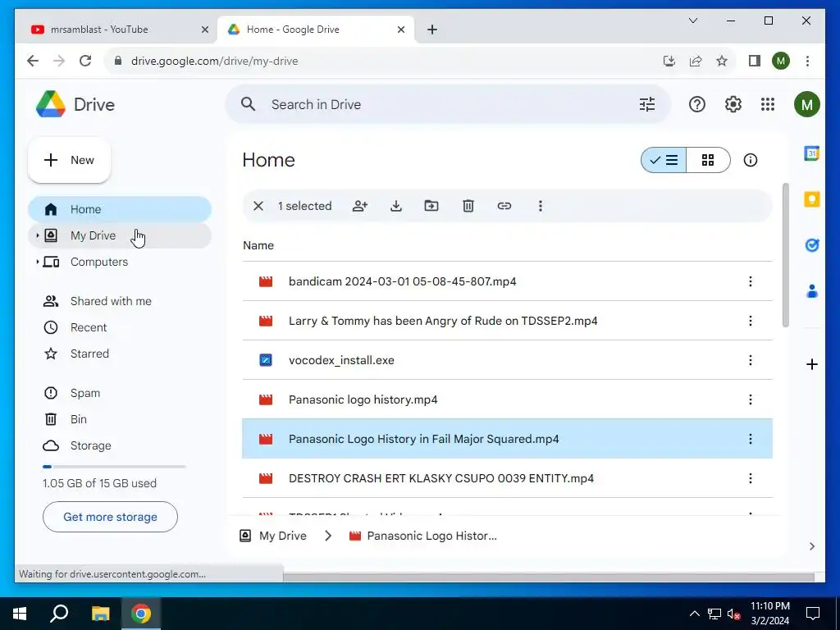The image size is (840, 630).
Task: Clear the current selection
Action: coord(258,206)
